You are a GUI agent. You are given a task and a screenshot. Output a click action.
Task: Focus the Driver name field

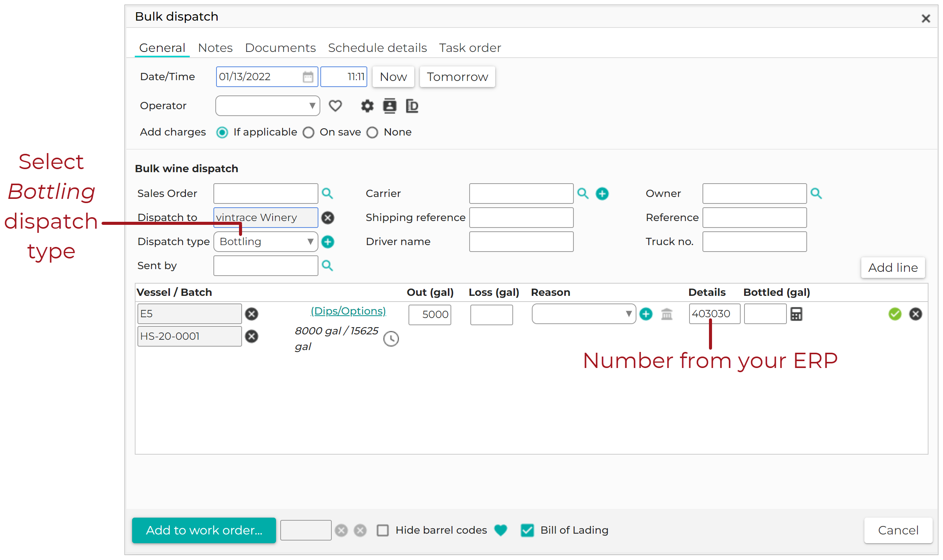521,242
